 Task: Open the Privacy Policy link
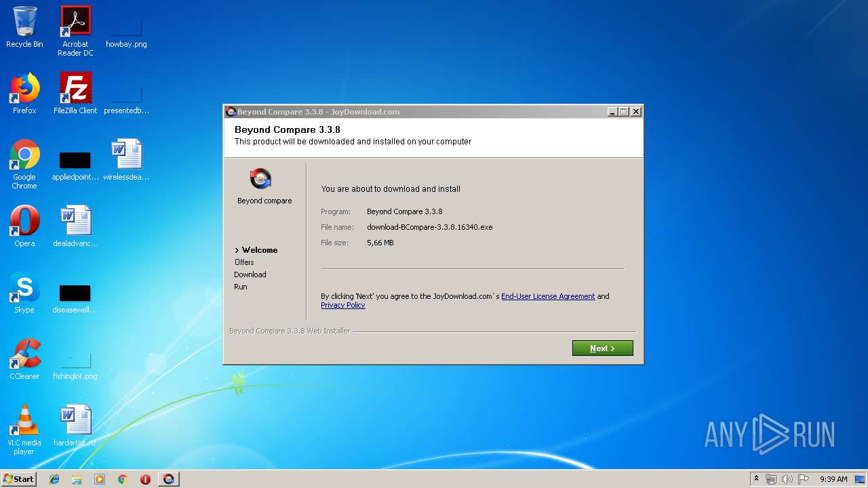343,305
